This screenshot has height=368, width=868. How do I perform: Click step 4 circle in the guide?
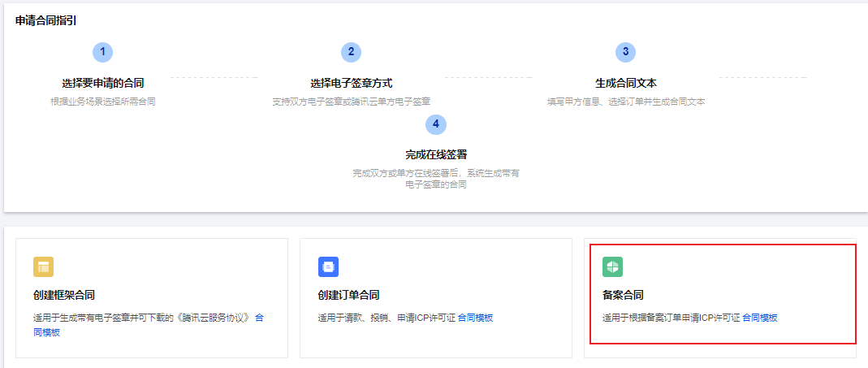coord(436,124)
